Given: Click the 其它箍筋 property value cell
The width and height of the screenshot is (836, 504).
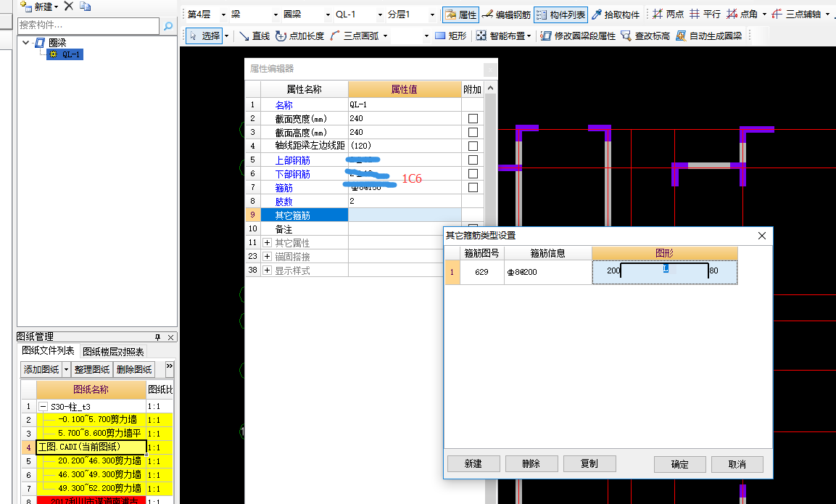Looking at the screenshot, I should [x=405, y=215].
